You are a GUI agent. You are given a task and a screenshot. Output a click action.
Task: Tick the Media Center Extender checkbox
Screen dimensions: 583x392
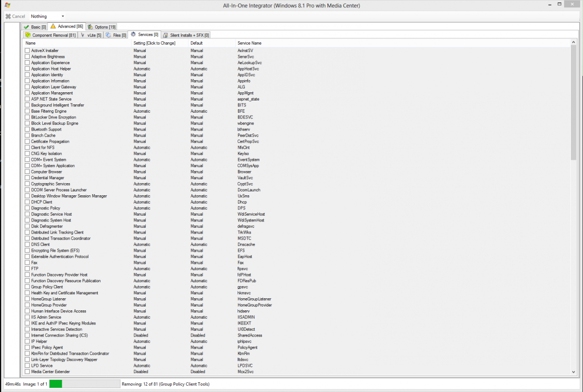(27, 372)
